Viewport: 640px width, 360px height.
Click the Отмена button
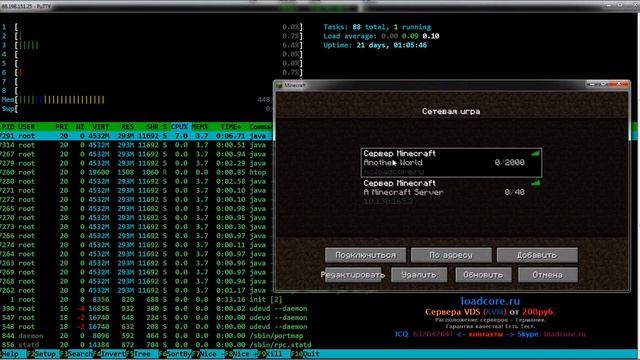(548, 275)
